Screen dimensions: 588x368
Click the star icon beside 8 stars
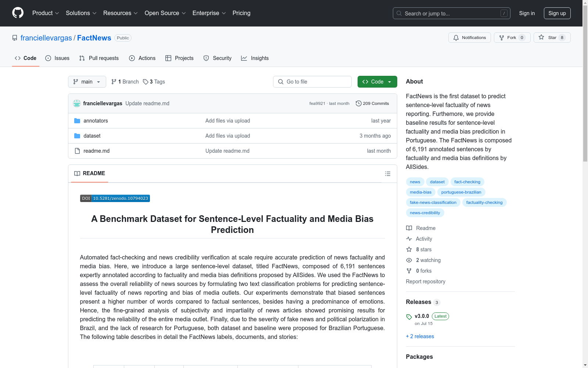pos(409,250)
